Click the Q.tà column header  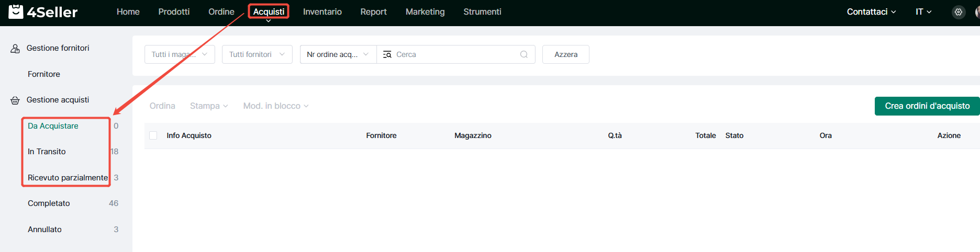(x=615, y=135)
